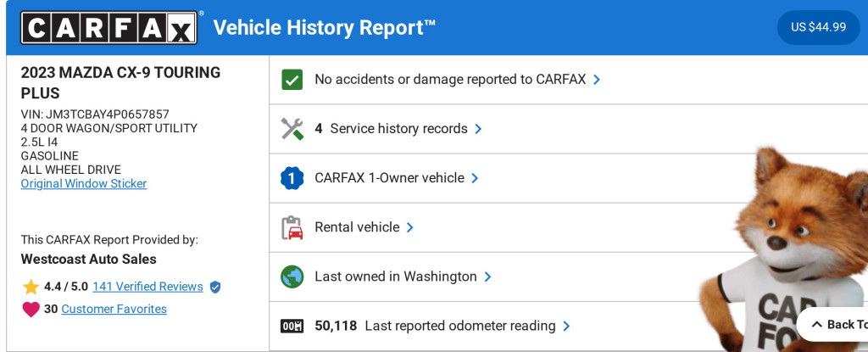Expand the Service history records chevron
The image size is (868, 352).
pos(478,129)
